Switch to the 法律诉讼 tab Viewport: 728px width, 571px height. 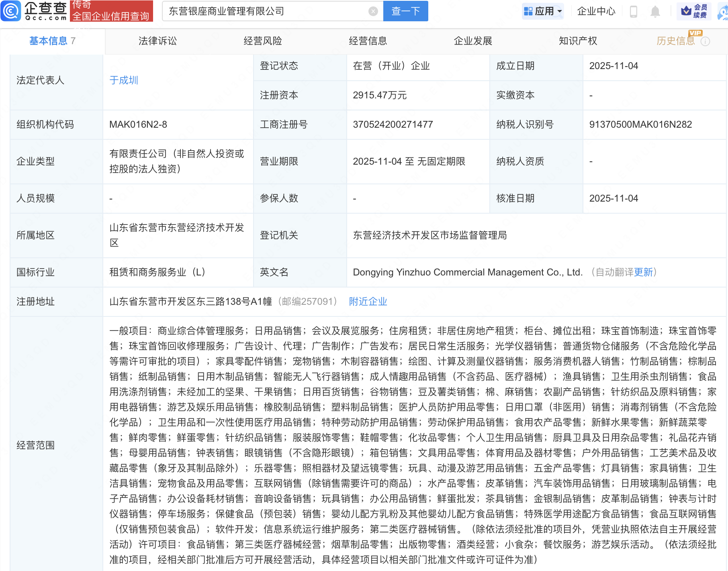(x=157, y=41)
